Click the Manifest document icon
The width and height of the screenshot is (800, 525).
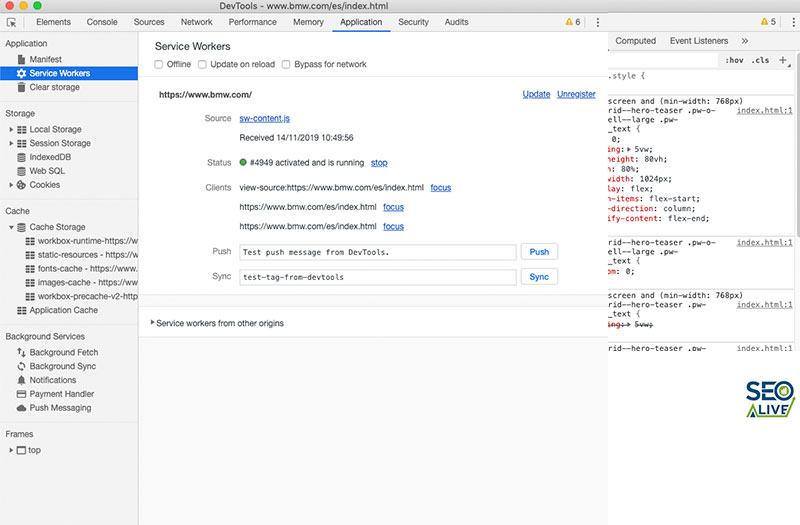point(21,60)
